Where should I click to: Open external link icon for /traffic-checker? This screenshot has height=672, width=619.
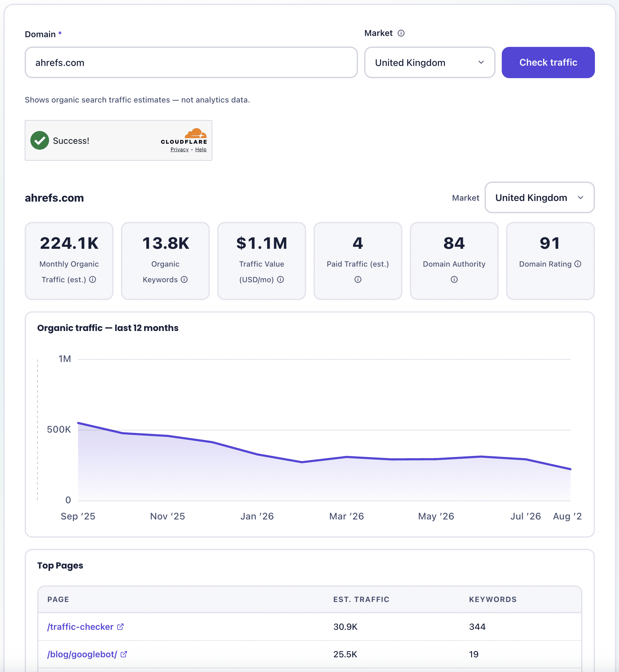pos(120,626)
